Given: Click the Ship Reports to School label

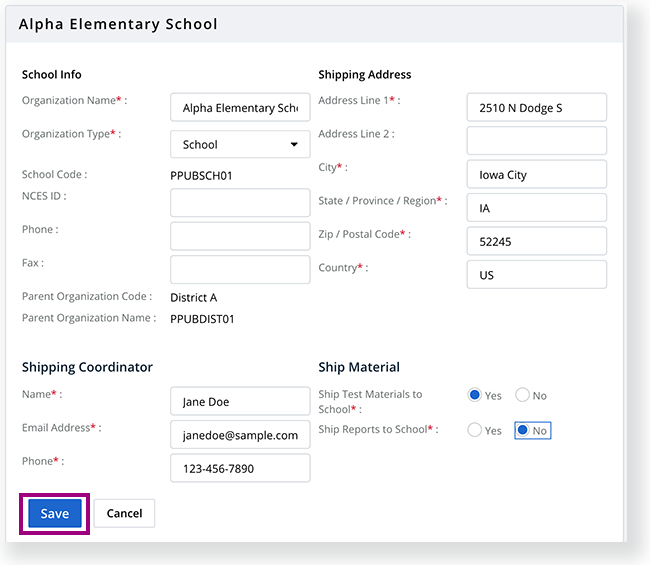Looking at the screenshot, I should 378,429.
